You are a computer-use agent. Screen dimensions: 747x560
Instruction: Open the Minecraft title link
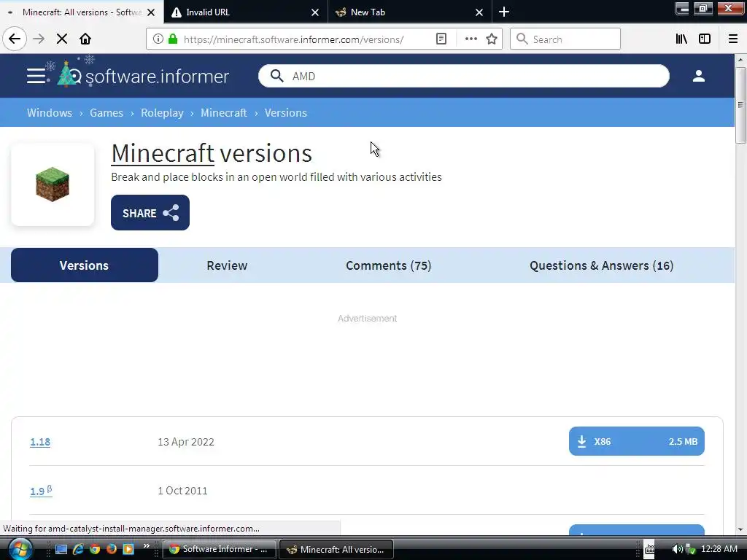(x=163, y=153)
